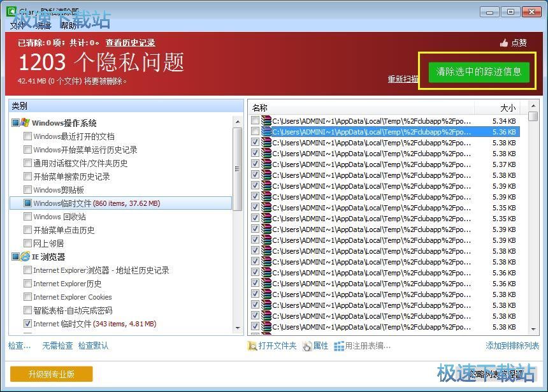Screen dimensions: 548x392
Task: Click the Windows操作系统 flag icon
Action: [x=25, y=122]
